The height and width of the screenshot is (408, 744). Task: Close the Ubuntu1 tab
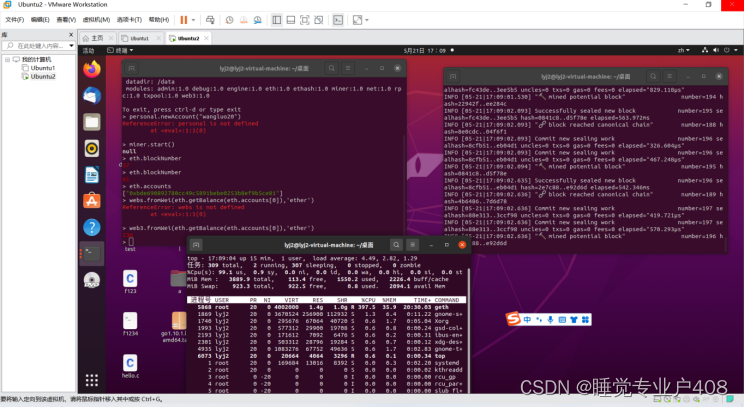coord(158,38)
